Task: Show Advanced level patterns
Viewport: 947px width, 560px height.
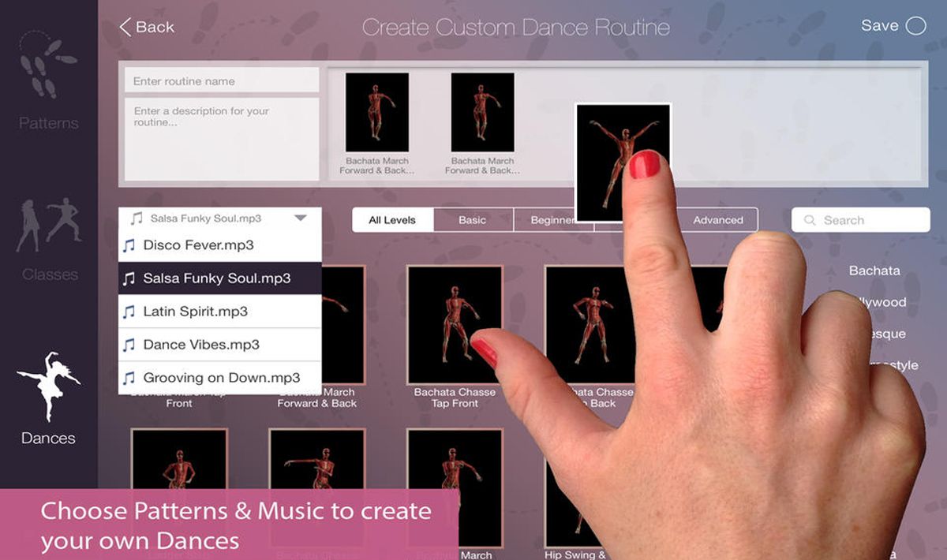Action: (x=717, y=220)
